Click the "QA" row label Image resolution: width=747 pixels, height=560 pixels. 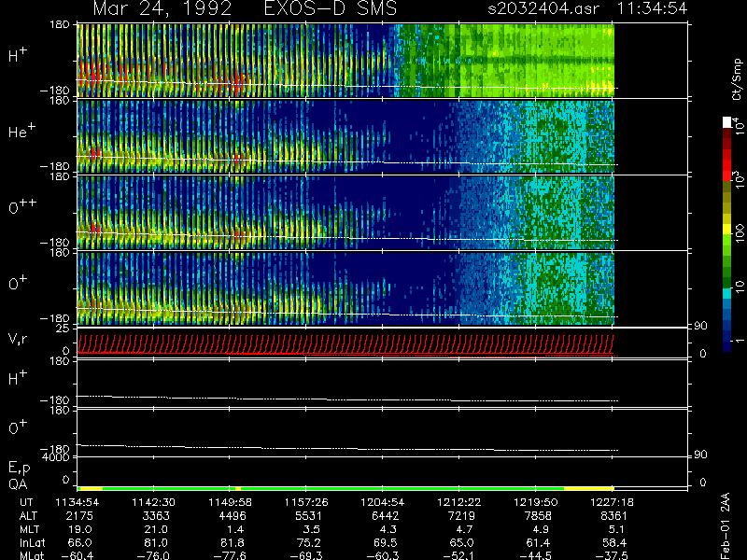pyautogui.click(x=18, y=484)
